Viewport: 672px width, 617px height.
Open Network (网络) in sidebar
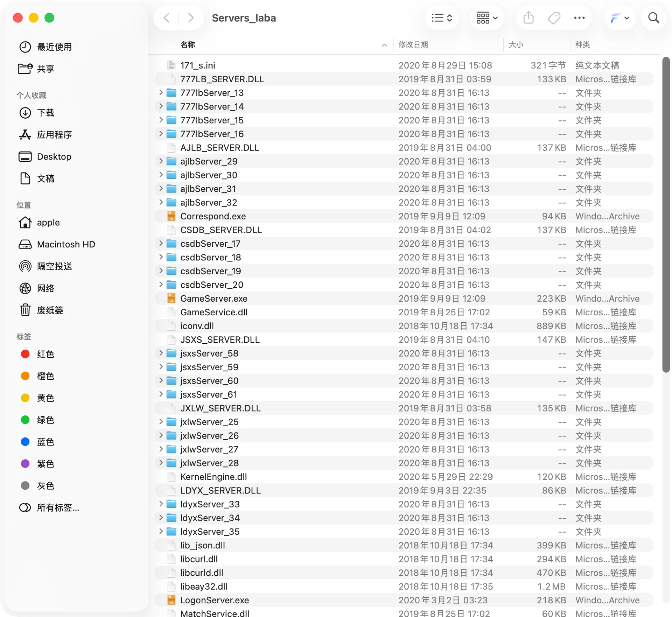[x=36, y=288]
